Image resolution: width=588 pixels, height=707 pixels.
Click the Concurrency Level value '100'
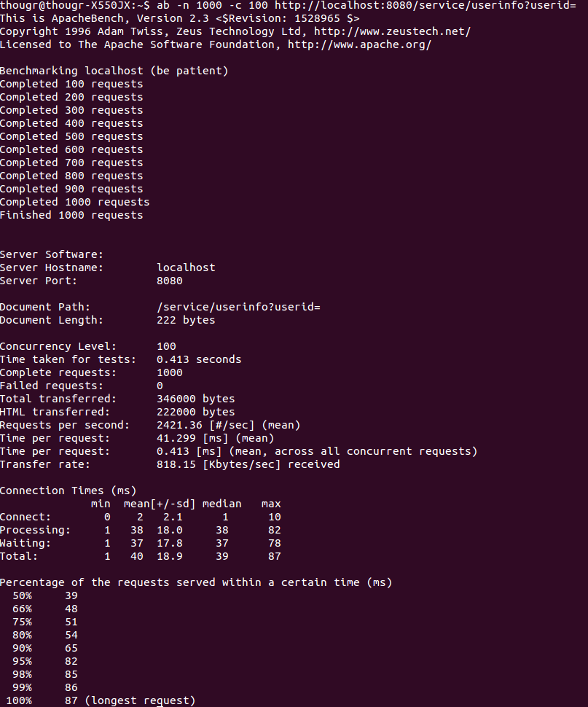click(167, 345)
